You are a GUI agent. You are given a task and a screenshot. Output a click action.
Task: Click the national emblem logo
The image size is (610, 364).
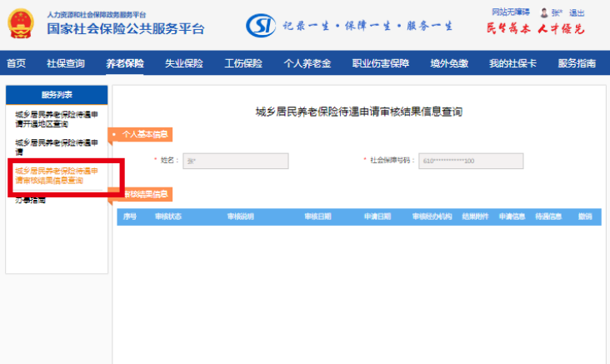[21, 24]
